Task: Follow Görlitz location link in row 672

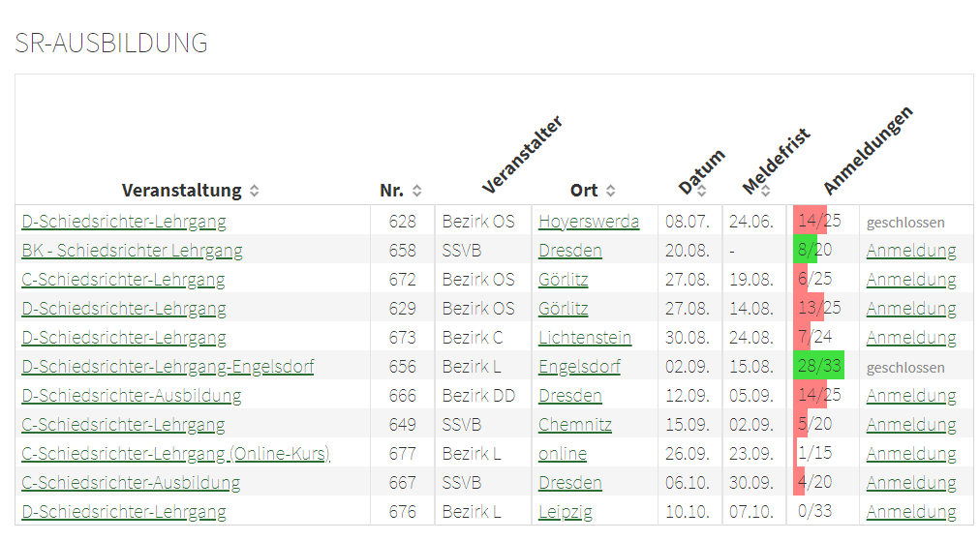Action: pos(564,280)
